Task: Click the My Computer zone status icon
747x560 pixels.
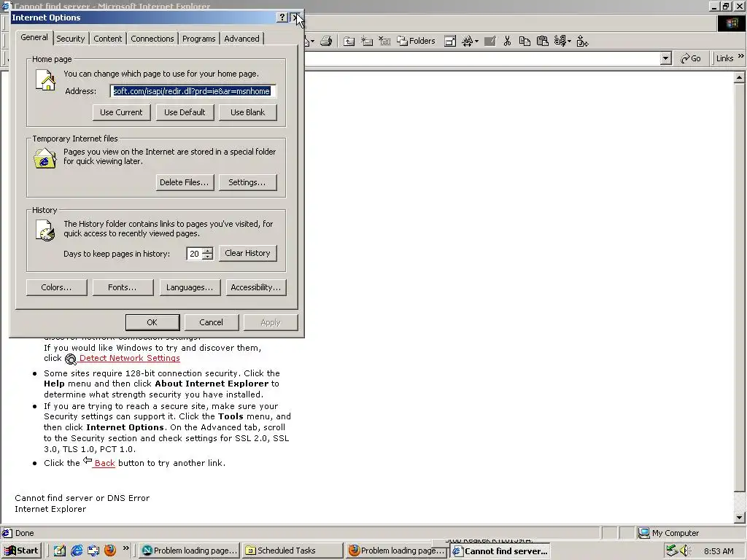Action: click(x=643, y=533)
